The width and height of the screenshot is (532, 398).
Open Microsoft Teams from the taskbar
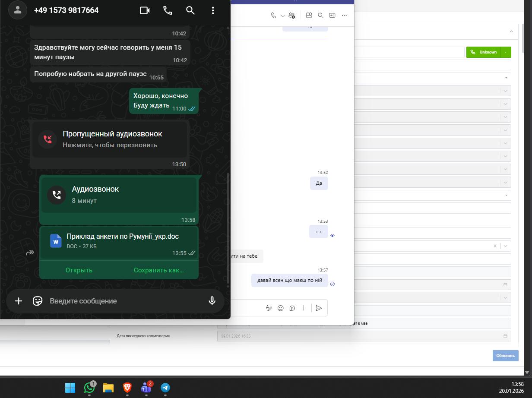click(146, 388)
